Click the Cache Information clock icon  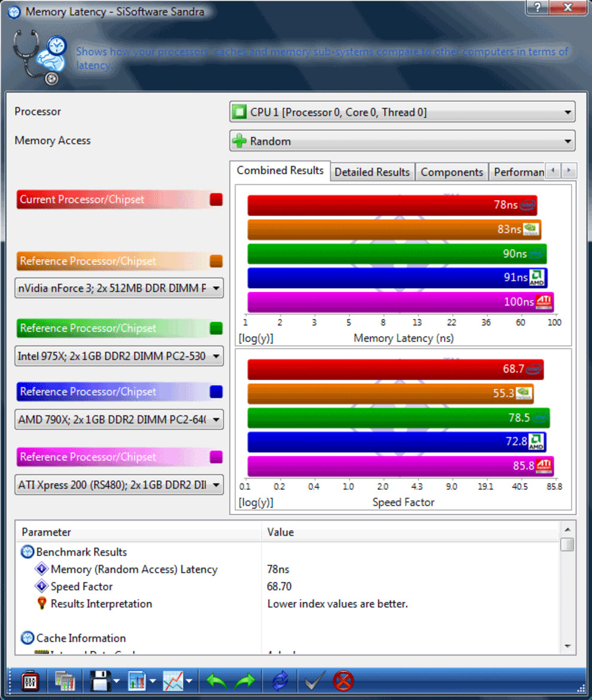27,638
